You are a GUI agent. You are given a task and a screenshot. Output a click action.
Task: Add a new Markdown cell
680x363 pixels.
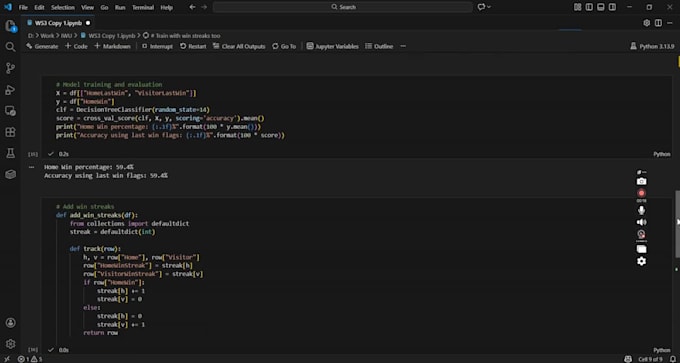pyautogui.click(x=112, y=46)
